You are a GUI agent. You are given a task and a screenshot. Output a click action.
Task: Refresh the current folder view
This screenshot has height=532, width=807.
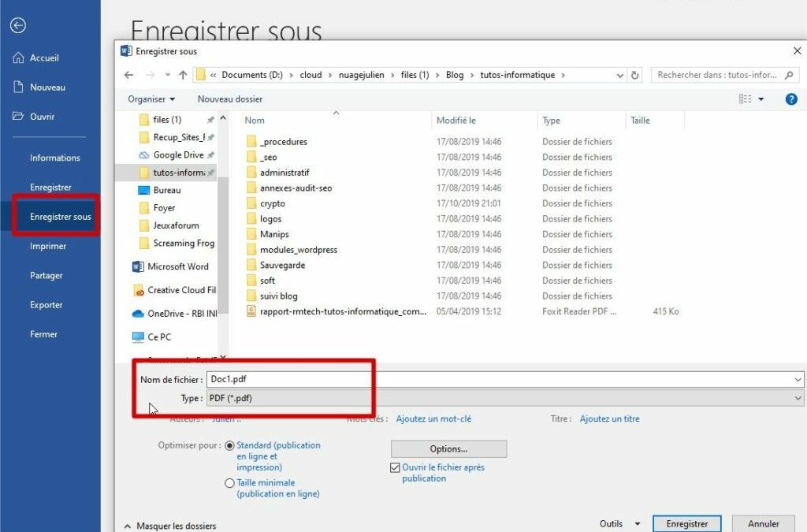point(636,75)
